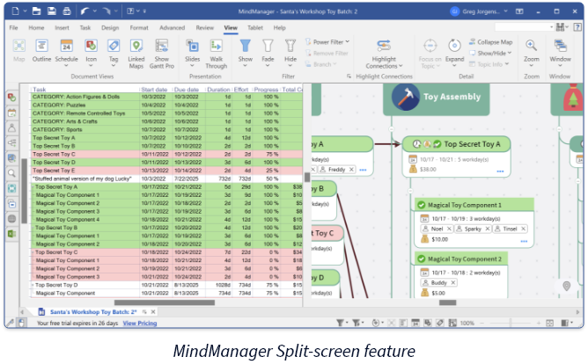Open the Show/Hide dropdown
Screen dimensions: 588x364
pos(491,53)
